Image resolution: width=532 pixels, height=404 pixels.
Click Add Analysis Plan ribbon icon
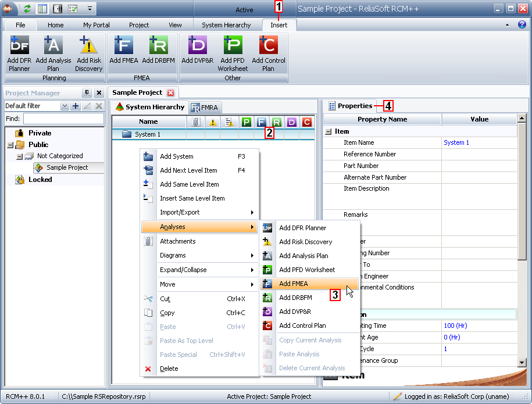53,45
